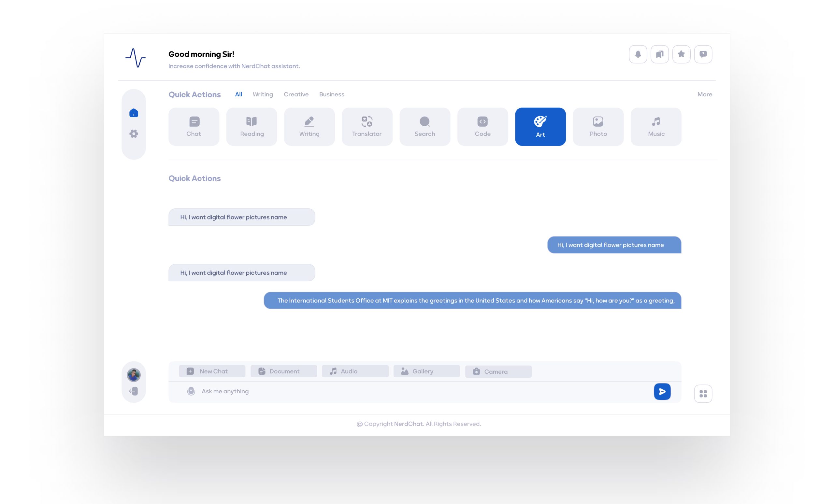834x504 pixels.
Task: Choose the Music quick action
Action: point(655,127)
